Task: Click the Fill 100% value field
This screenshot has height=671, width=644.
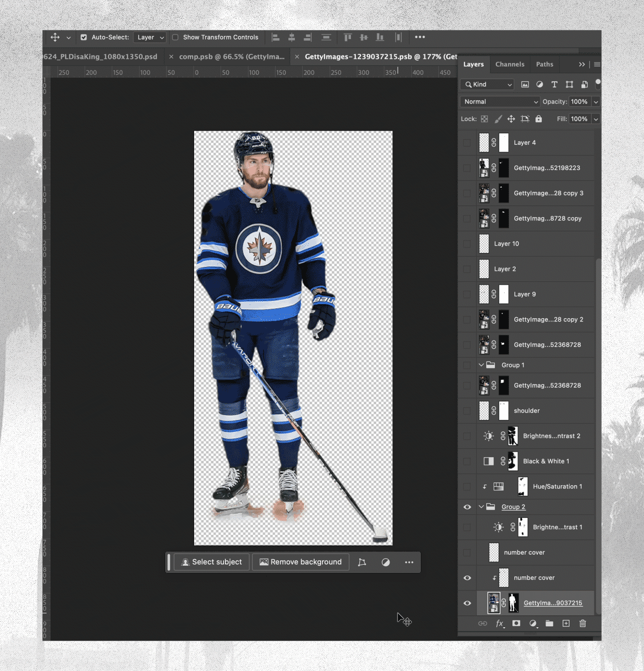Action: [580, 119]
